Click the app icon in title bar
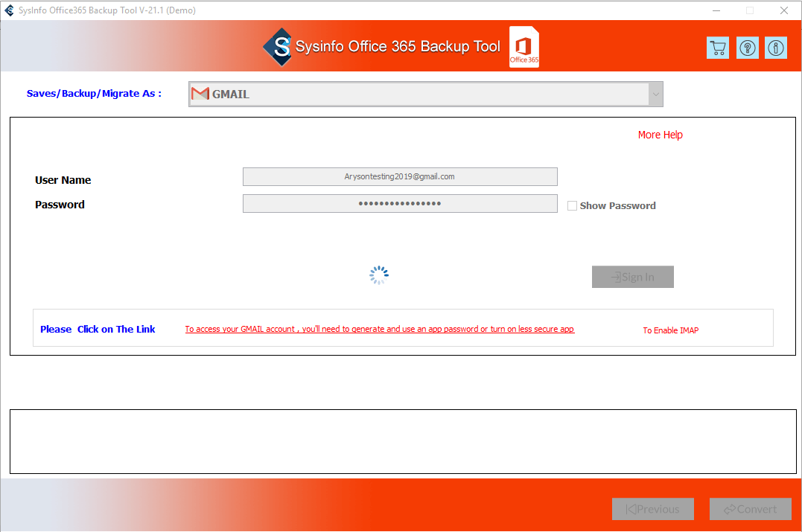 tap(9, 10)
